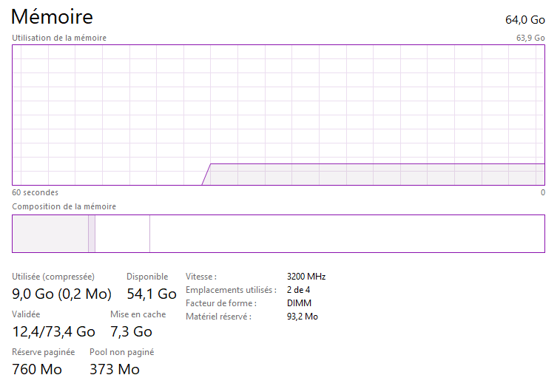Click the 54,1 Go available memory value
The image size is (560, 392).
[x=152, y=294]
